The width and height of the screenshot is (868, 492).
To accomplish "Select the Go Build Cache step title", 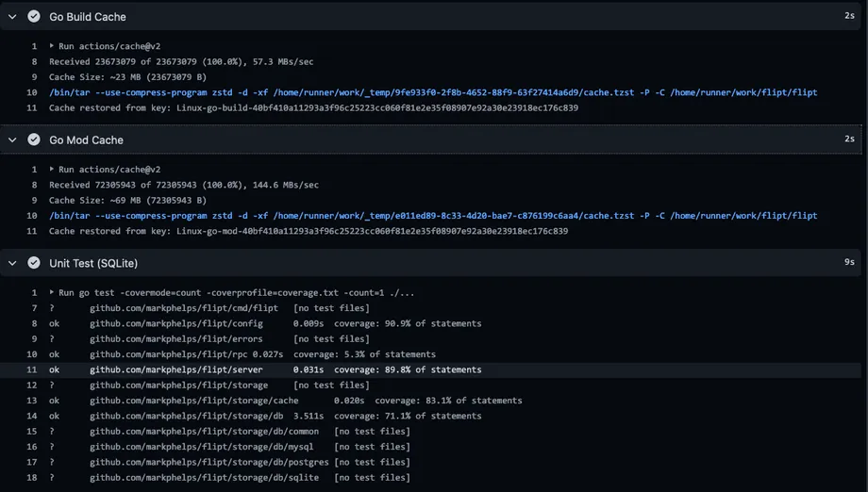I will coord(88,17).
